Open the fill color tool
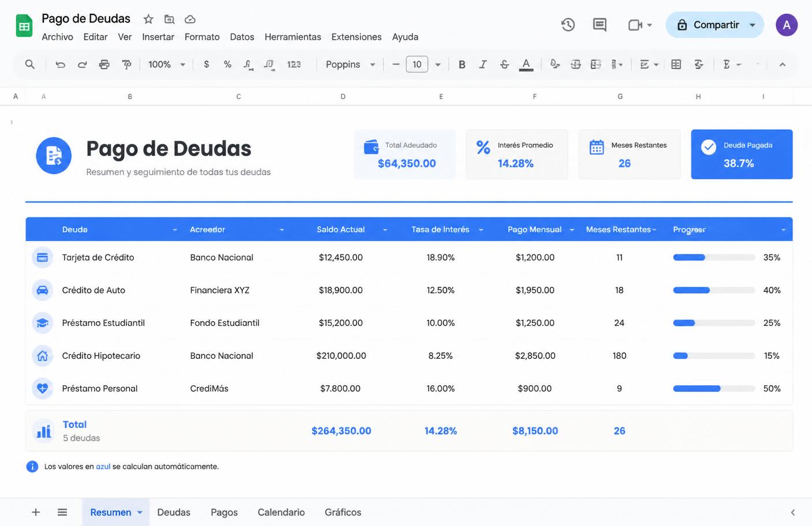812x526 pixels. (555, 65)
